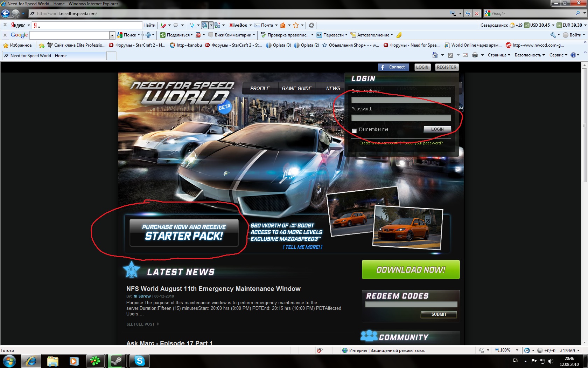
Task: Refresh the page using the address bar icon
Action: [468, 14]
